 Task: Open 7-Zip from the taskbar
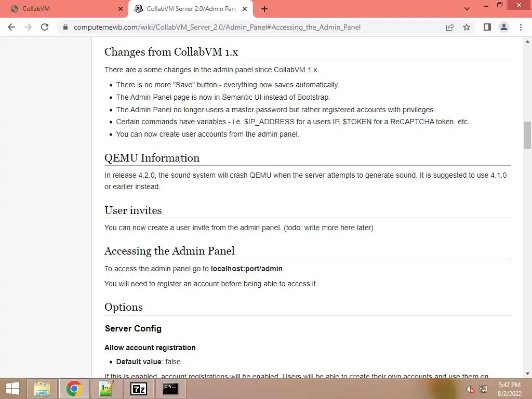[139, 389]
